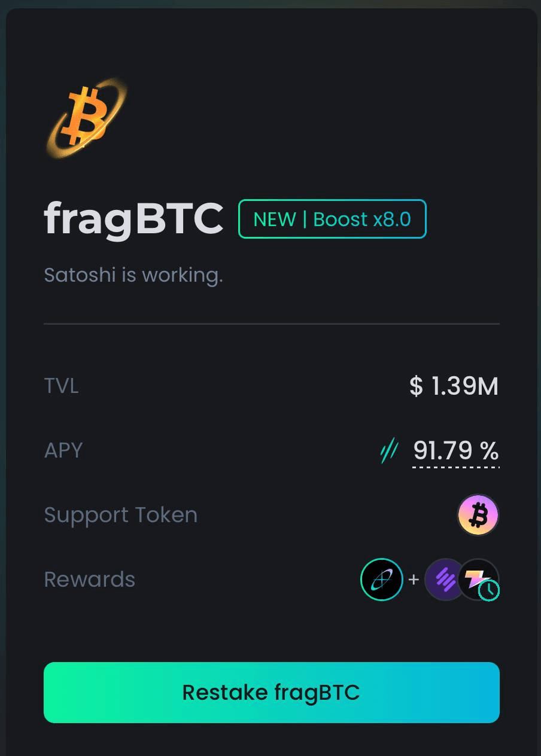
Task: Click the NEW | Boost x8.0 badge
Action: [x=332, y=219]
